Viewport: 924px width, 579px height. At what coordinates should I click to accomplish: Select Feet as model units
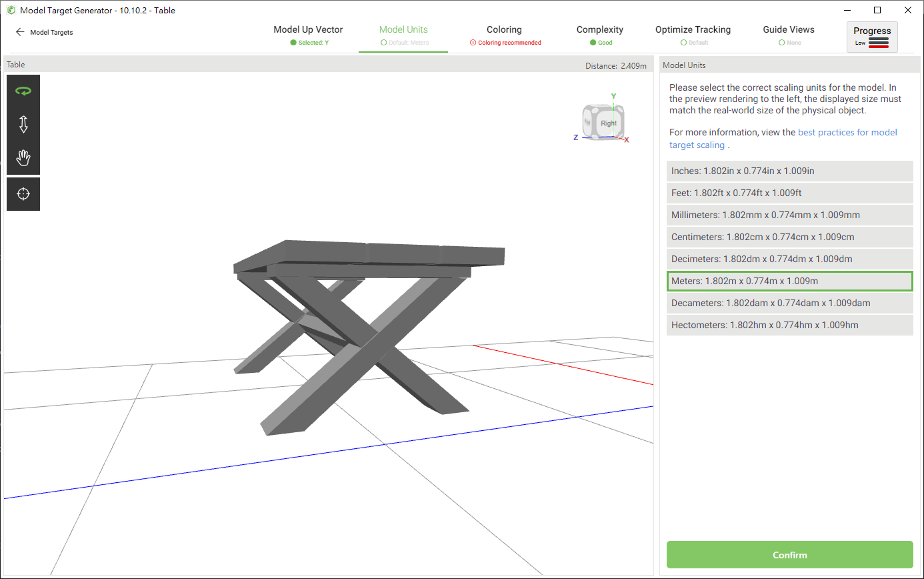point(789,193)
